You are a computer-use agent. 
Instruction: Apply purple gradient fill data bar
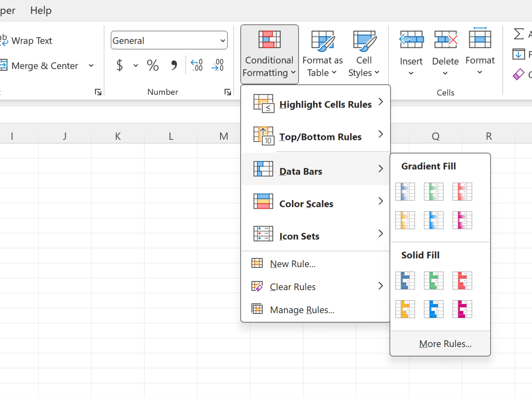coord(462,220)
